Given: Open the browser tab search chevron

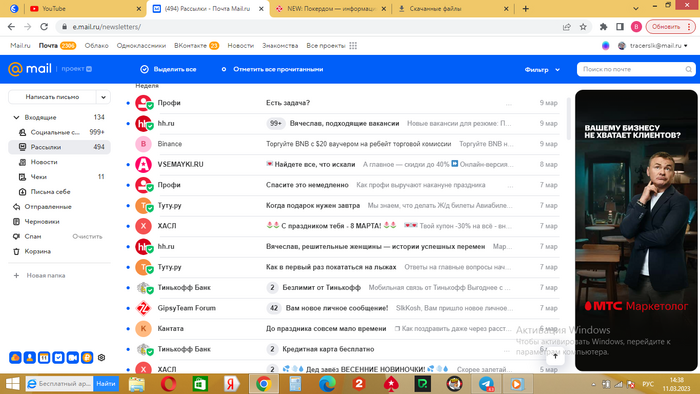Looking at the screenshot, I should 636,8.
